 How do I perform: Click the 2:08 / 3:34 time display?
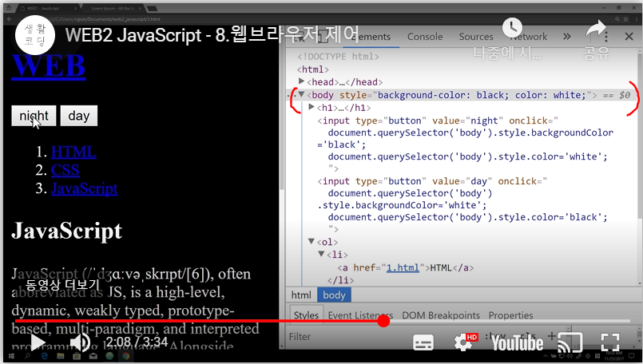pyautogui.click(x=137, y=342)
